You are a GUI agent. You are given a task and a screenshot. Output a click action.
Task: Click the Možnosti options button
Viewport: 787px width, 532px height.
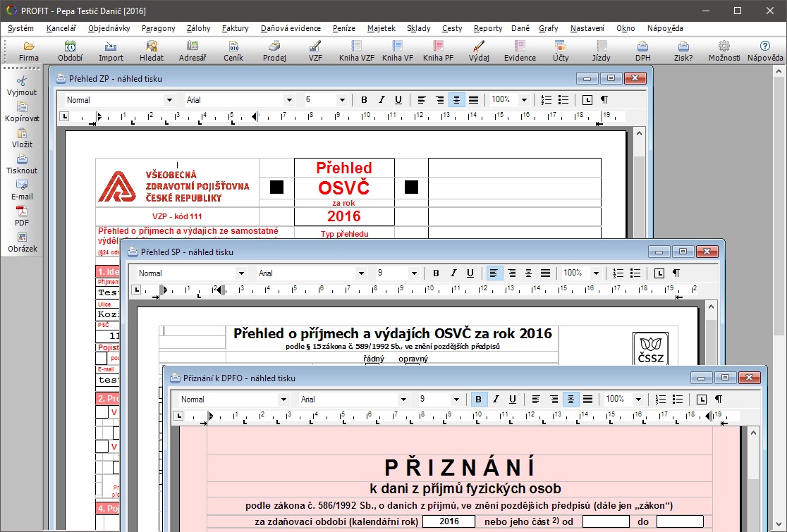tap(724, 51)
